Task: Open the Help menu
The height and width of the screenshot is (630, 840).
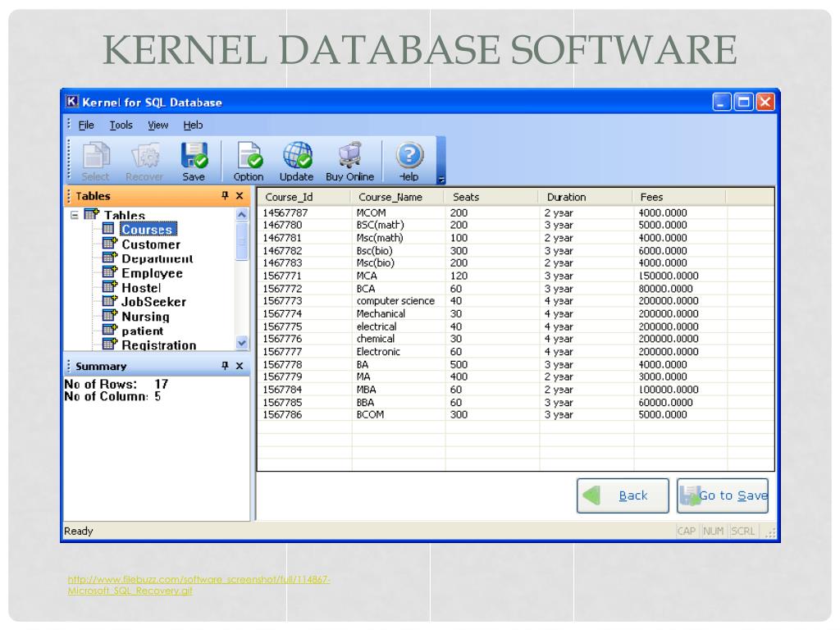Action: coord(193,126)
